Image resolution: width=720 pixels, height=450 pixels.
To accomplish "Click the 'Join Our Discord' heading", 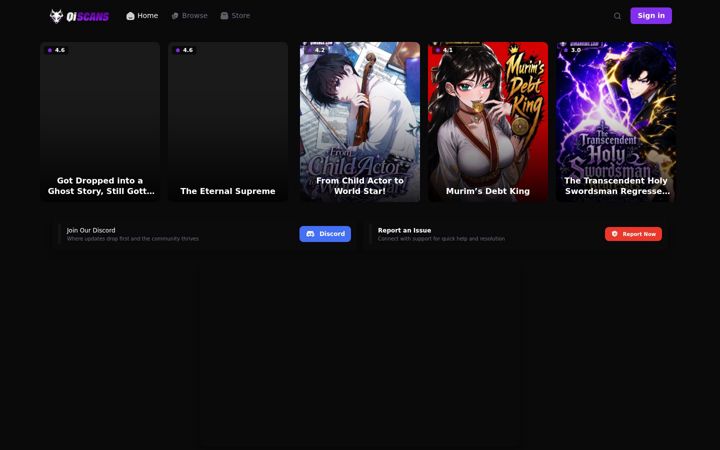I will 91,231.
